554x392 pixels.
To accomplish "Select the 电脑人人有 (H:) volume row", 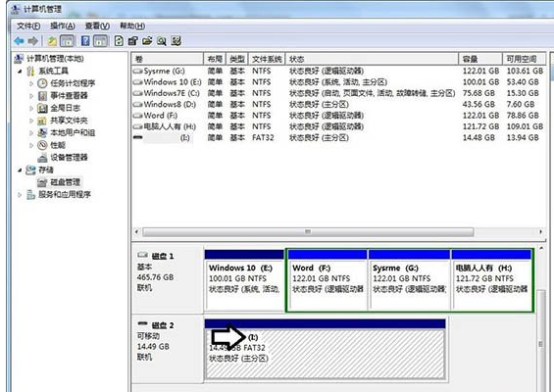I will 338,126.
